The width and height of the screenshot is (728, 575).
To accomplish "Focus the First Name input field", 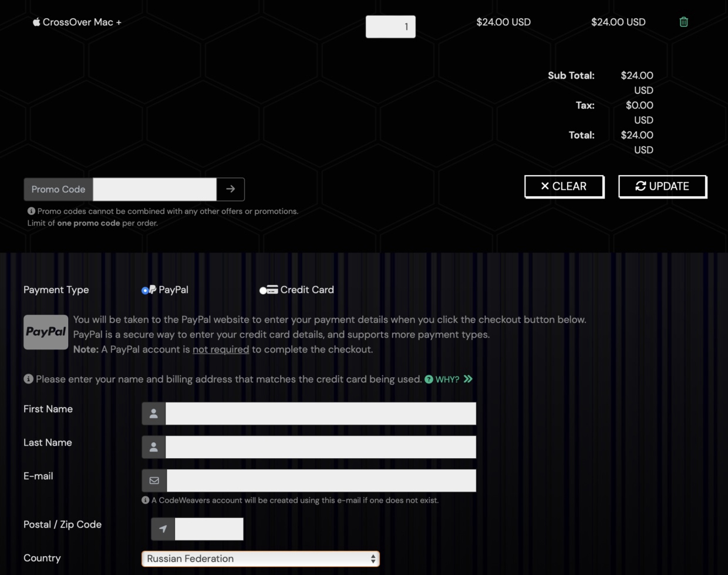I will point(321,413).
